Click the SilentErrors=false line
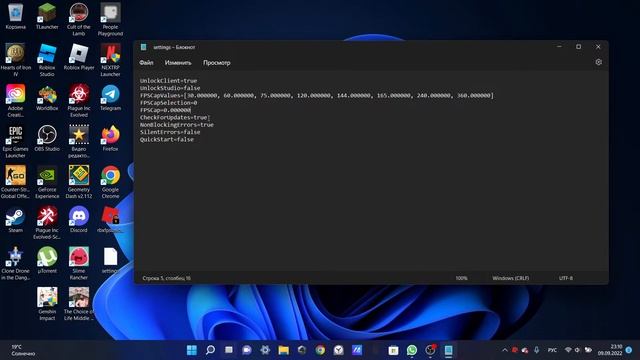Image resolution: width=640 pixels, height=360 pixels. 170,132
